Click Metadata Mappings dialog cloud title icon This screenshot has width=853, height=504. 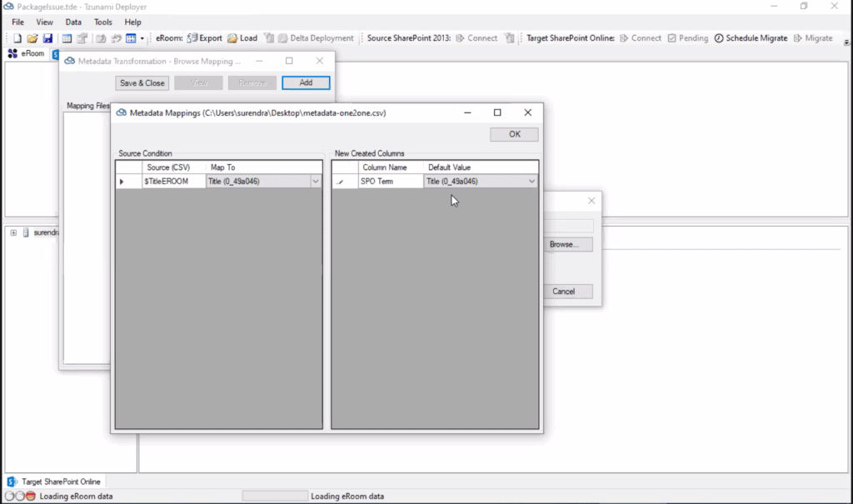[122, 112]
